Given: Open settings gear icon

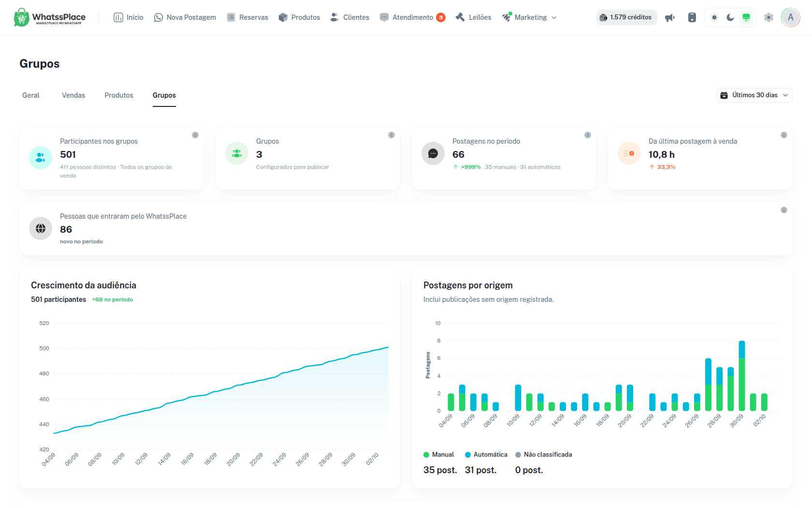Looking at the screenshot, I should [768, 17].
